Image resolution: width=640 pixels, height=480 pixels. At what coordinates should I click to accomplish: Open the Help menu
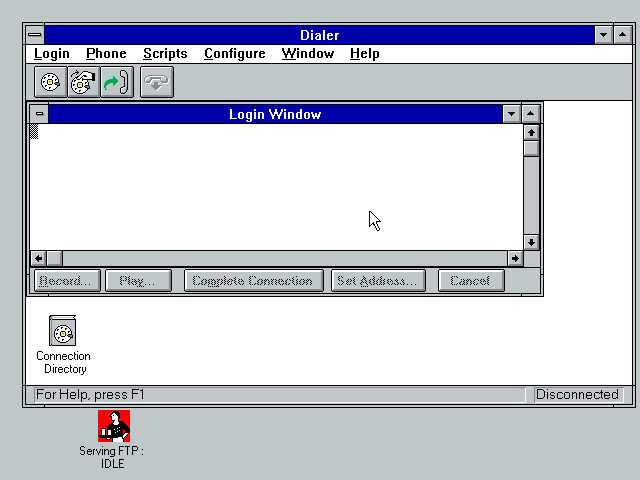364,53
